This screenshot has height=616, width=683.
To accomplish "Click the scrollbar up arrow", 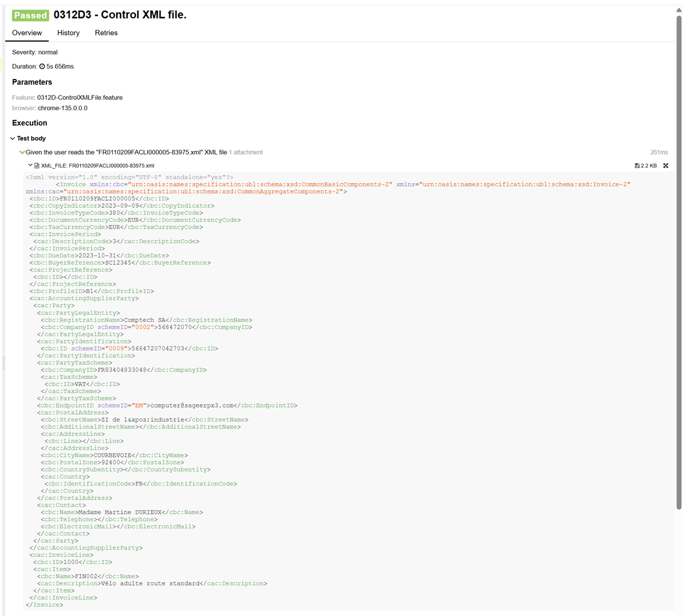I will pos(679,10).
